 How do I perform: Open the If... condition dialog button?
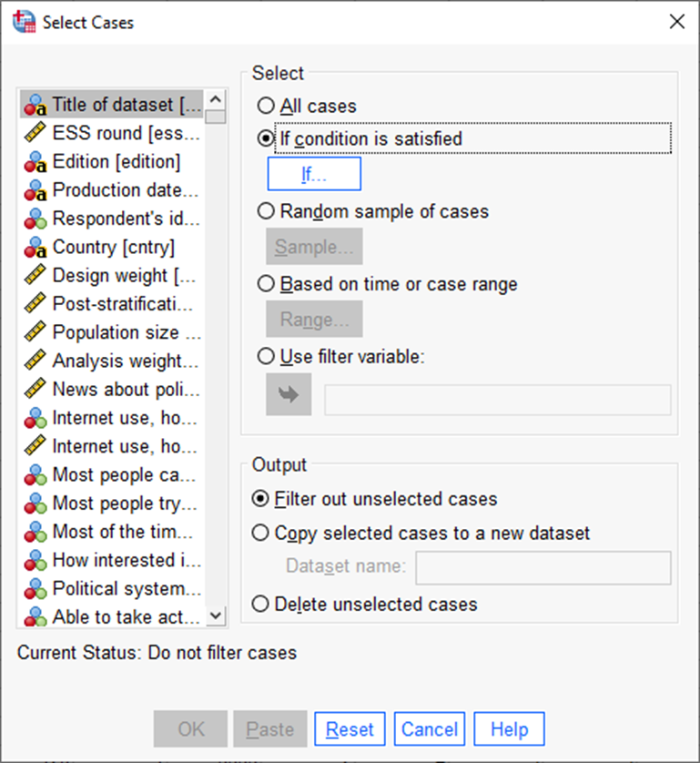point(313,174)
